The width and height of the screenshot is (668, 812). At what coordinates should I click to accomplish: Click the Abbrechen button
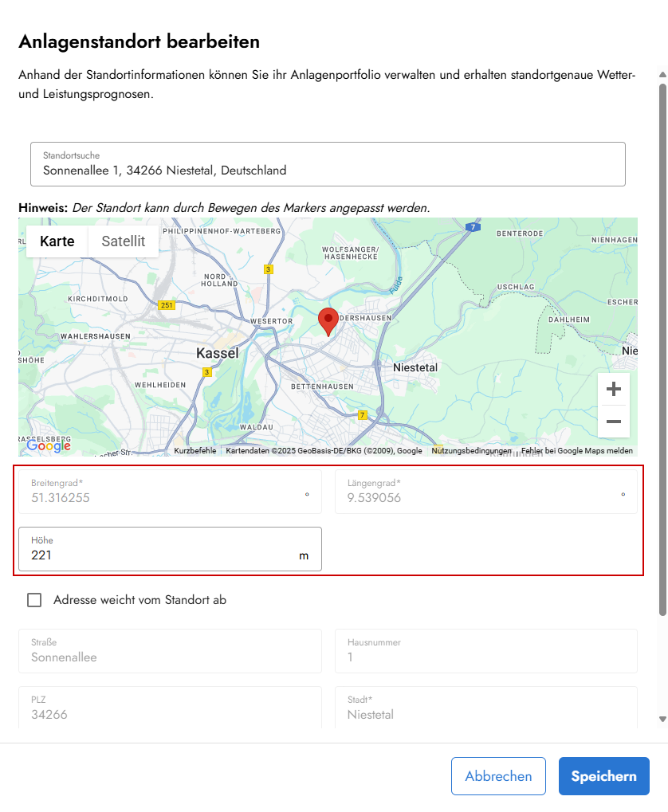[x=498, y=776]
